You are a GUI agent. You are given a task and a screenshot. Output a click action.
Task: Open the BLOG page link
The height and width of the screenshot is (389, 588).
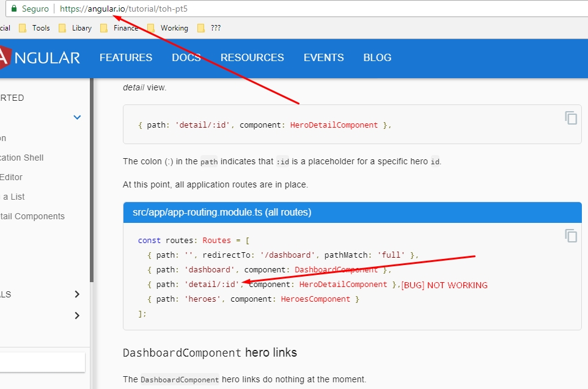[x=377, y=57]
